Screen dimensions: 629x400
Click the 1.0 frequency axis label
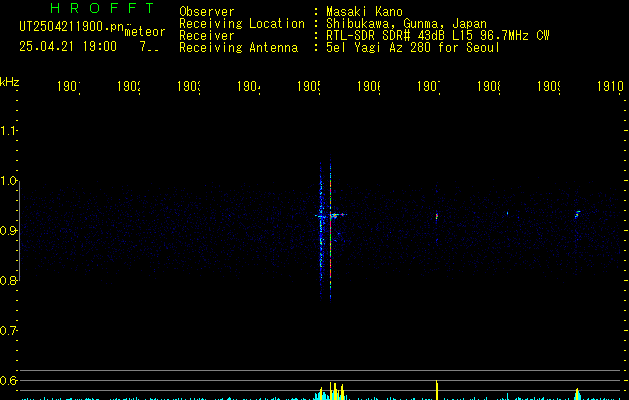point(8,181)
